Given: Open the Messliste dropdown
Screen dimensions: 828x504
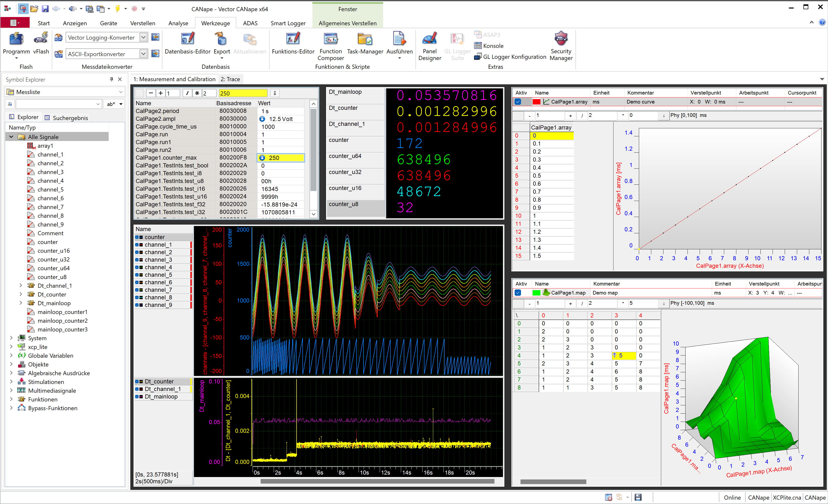Looking at the screenshot, I should pos(121,92).
